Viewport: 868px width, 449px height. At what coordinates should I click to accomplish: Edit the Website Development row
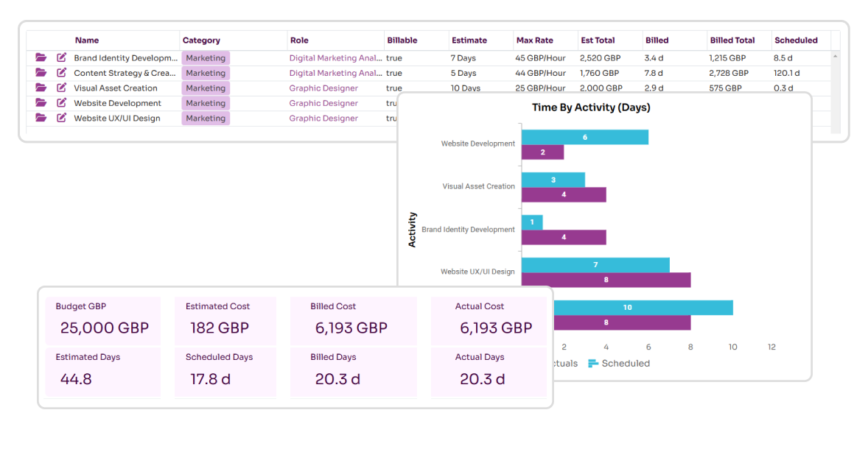(x=61, y=102)
